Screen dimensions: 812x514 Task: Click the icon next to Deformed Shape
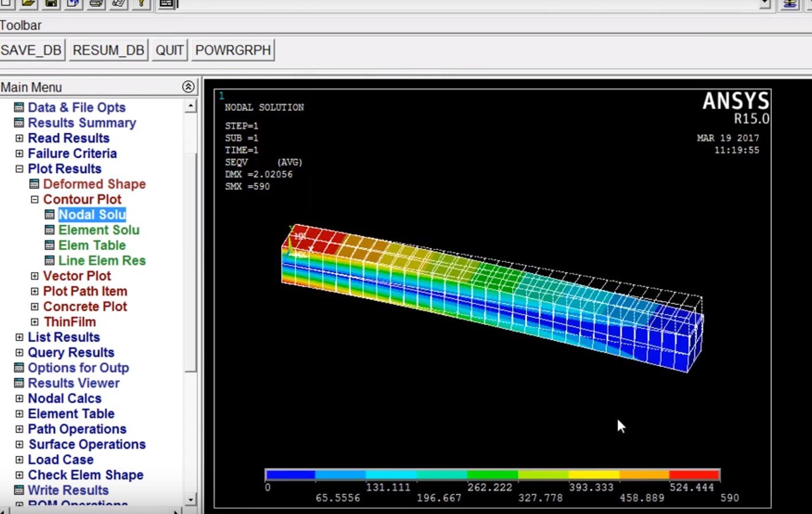34,184
